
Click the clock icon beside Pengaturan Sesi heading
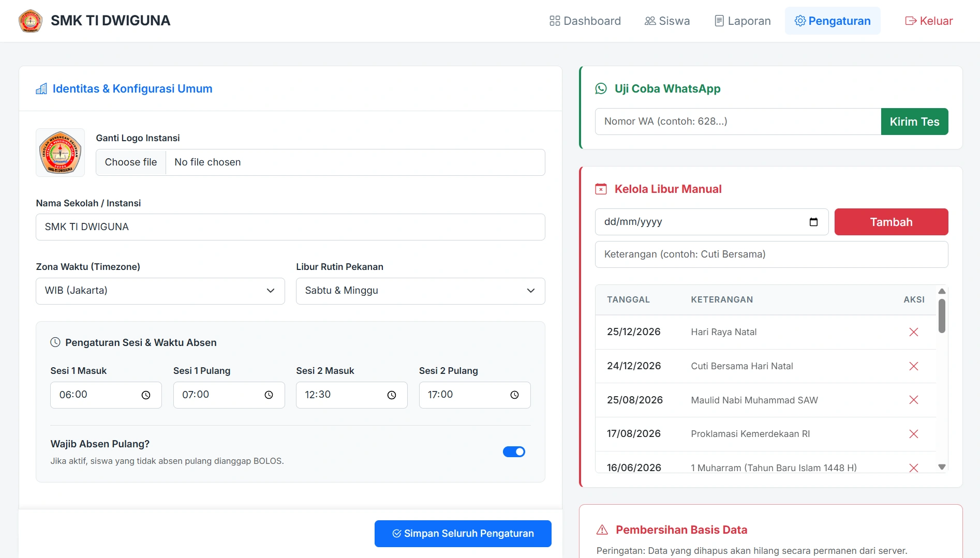55,342
